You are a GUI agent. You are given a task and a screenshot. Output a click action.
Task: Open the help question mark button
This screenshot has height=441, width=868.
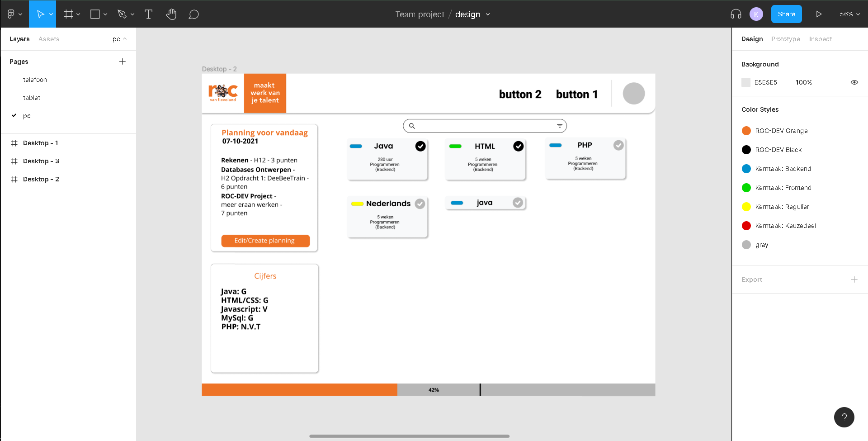pyautogui.click(x=844, y=417)
